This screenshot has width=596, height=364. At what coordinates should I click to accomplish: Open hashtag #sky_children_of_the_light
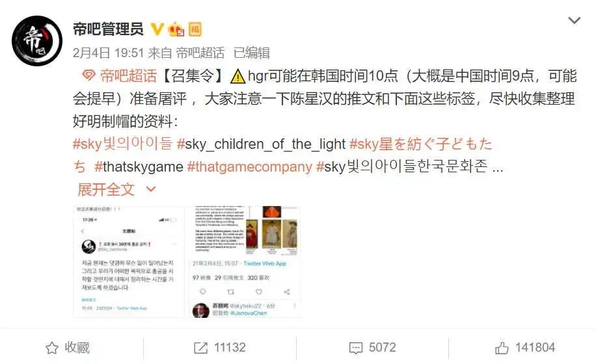[x=261, y=144]
